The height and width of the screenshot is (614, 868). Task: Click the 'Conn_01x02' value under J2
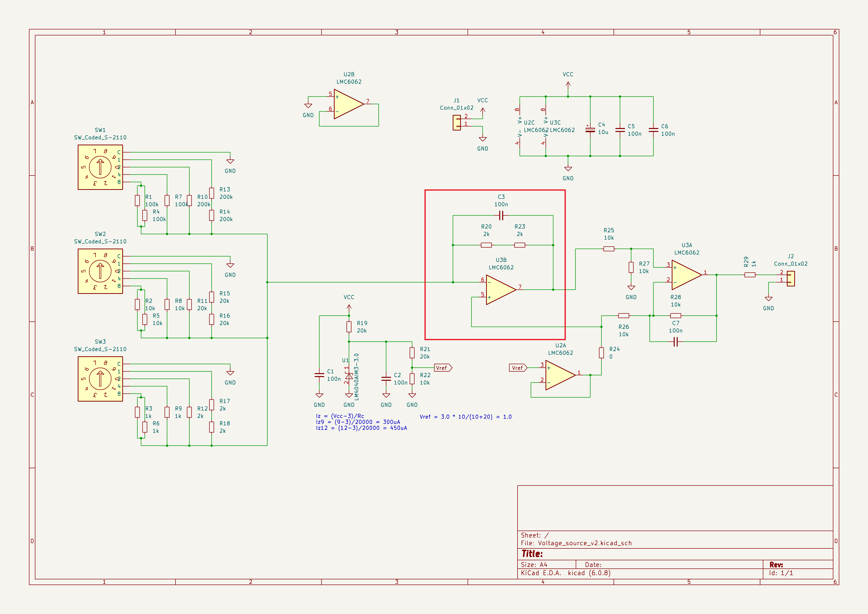[791, 264]
